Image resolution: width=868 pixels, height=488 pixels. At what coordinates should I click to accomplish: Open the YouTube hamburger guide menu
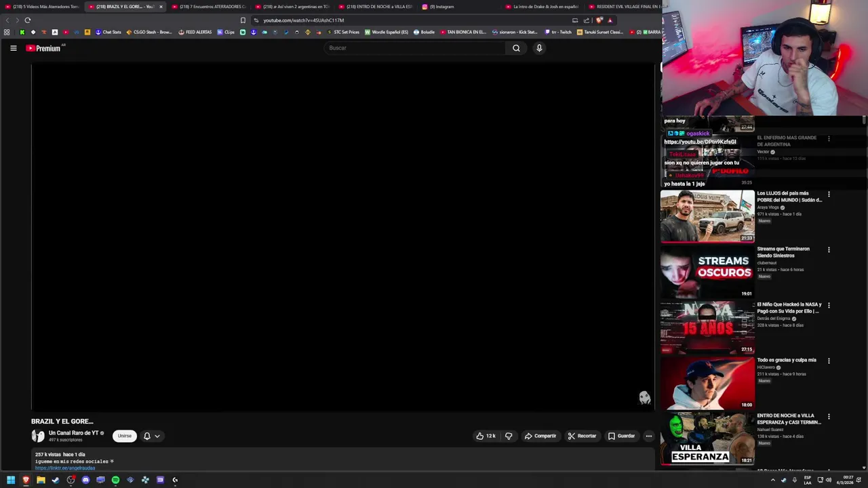(13, 48)
